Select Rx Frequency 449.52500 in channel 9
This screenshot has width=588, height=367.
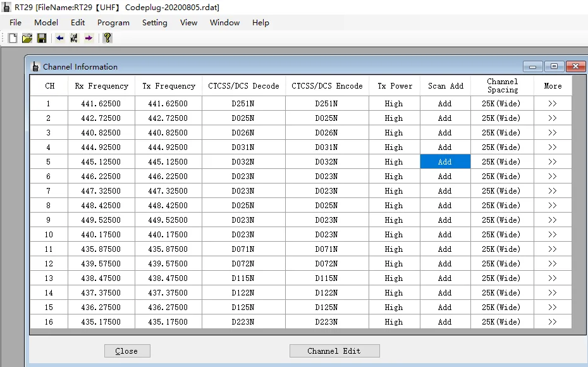click(101, 220)
